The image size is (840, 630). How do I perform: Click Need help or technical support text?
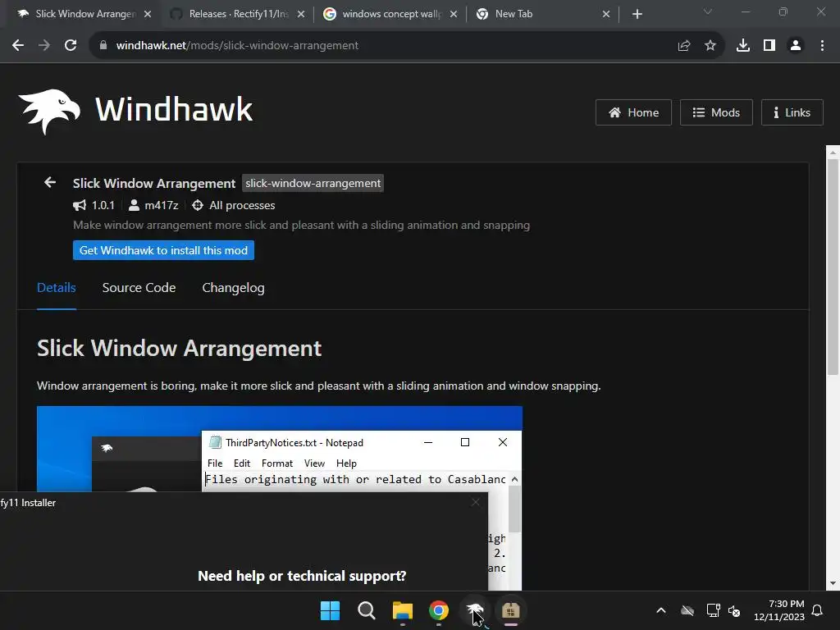(302, 576)
